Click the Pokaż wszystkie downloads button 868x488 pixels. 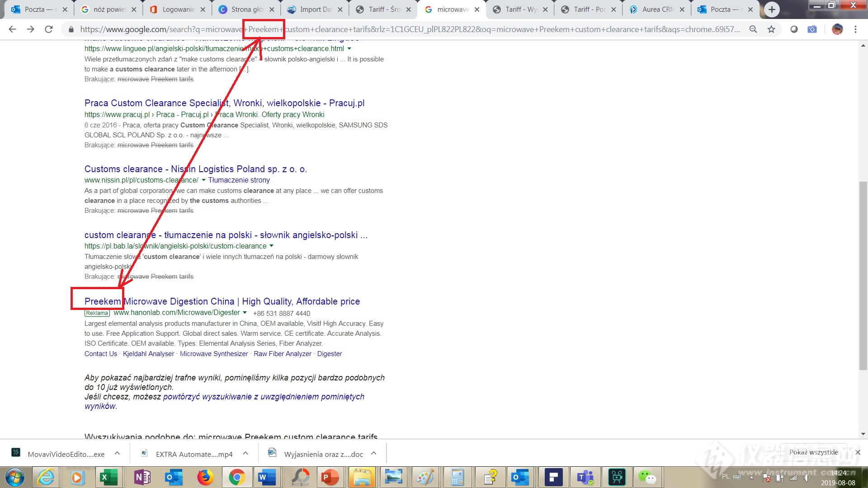click(813, 452)
